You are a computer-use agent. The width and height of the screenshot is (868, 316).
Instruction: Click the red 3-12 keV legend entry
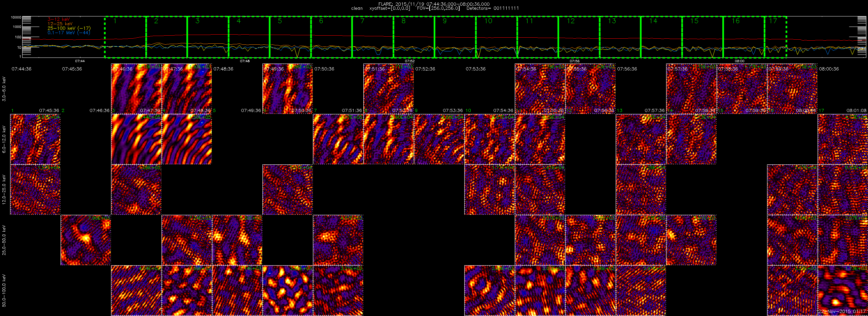59,19
